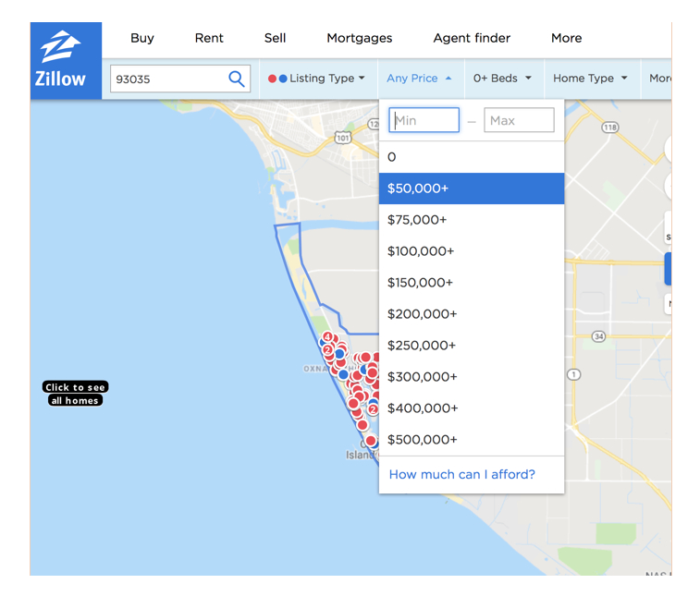The width and height of the screenshot is (700, 596).
Task: Open the Buy menu
Action: [x=142, y=38]
